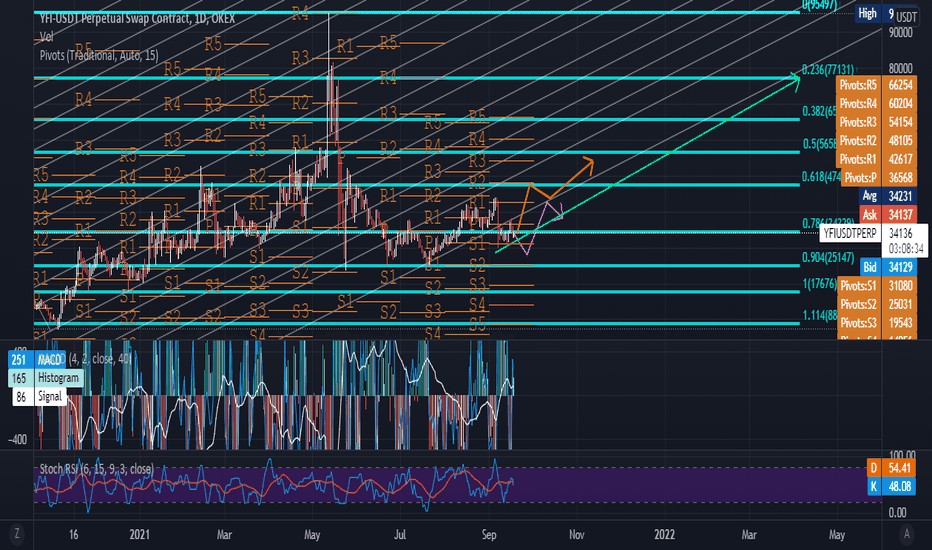Screen dimensions: 932x550
Task: Click the YFI-USDT Perpetual Swap Contract title
Action: point(137,18)
